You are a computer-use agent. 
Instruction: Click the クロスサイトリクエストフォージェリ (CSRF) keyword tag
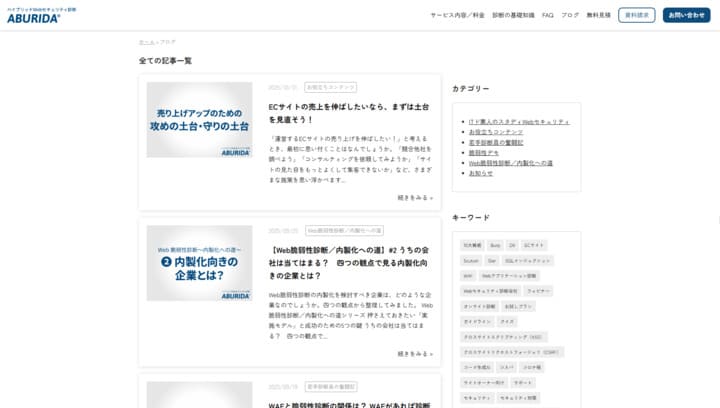tap(512, 352)
